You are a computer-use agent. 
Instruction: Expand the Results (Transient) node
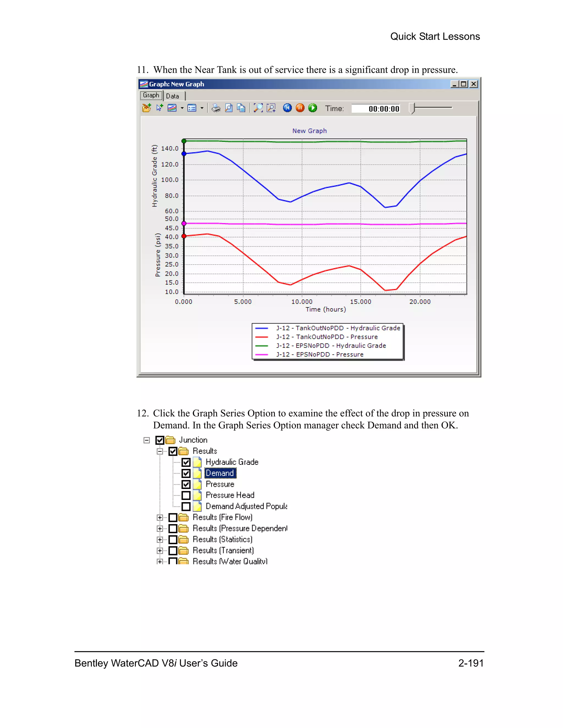[160, 551]
